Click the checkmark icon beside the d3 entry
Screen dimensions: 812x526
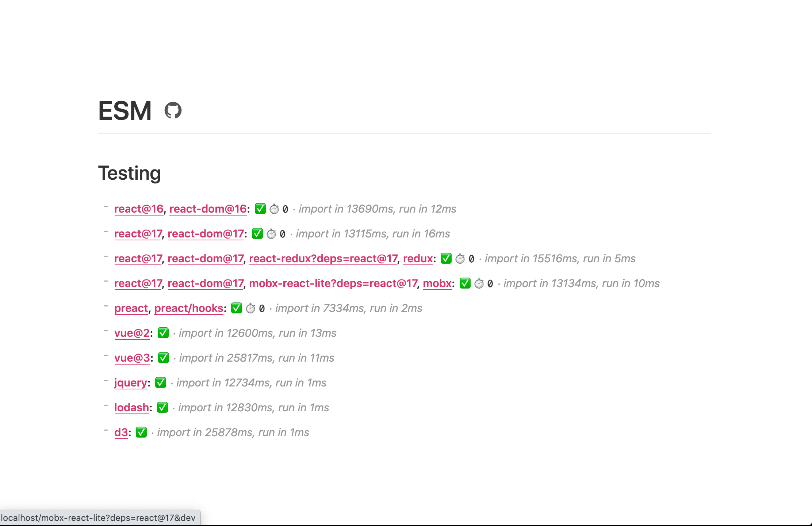[x=141, y=432]
